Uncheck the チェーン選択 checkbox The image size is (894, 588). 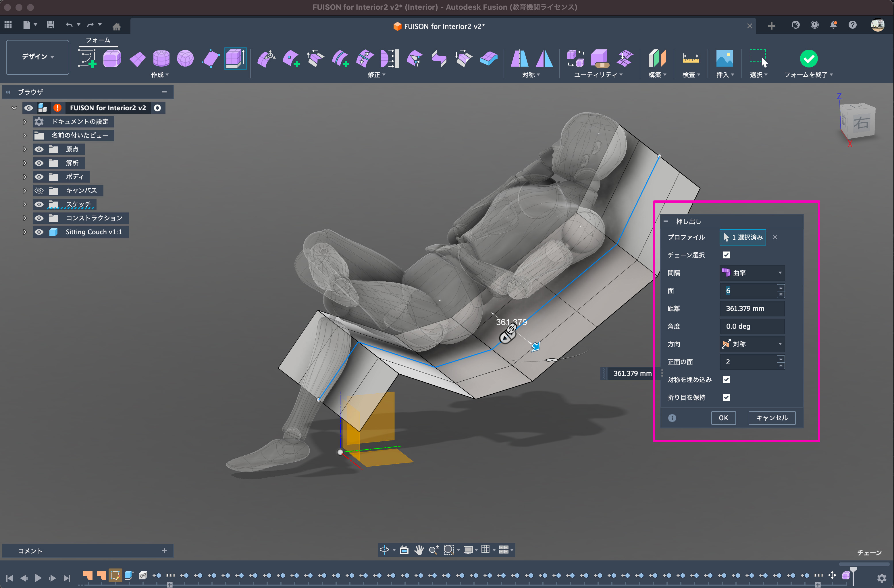[x=726, y=255]
